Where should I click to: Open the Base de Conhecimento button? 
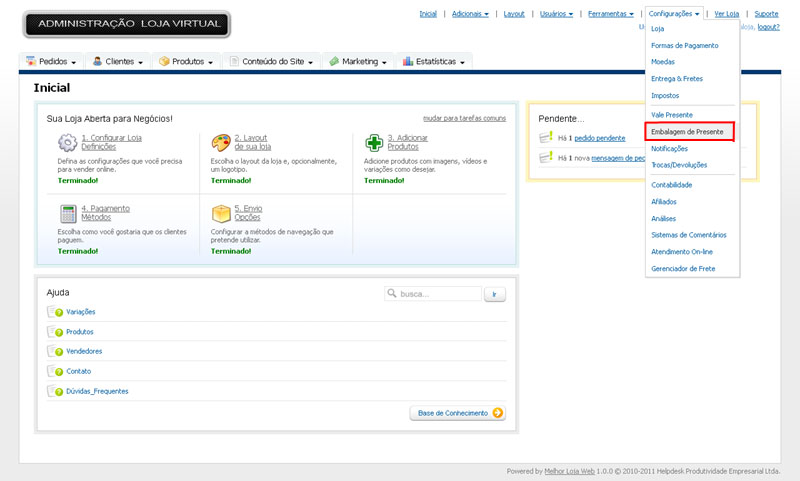458,413
